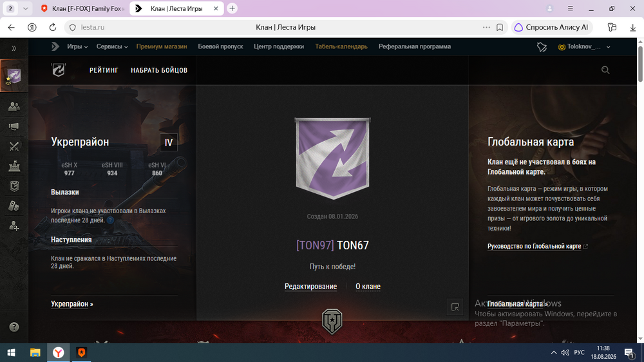Click the eSH VIII value 934
Screen dimensions: 644x362
coord(112,173)
